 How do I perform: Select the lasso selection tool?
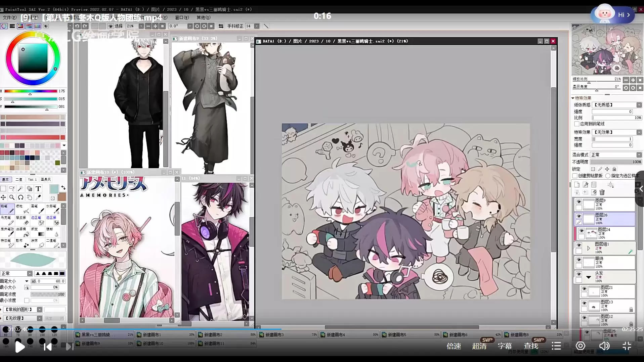[x=12, y=189]
